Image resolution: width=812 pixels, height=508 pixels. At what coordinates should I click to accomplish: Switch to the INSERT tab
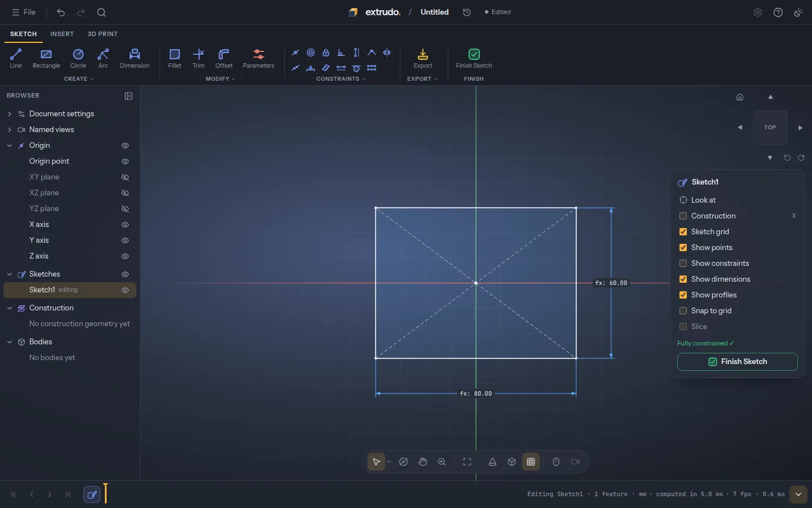(x=62, y=34)
